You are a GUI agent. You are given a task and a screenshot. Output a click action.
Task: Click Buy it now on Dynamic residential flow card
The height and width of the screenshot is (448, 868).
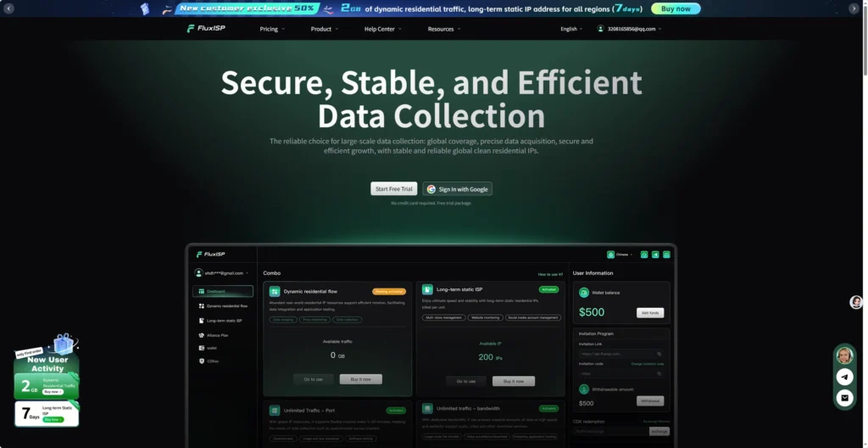click(360, 379)
